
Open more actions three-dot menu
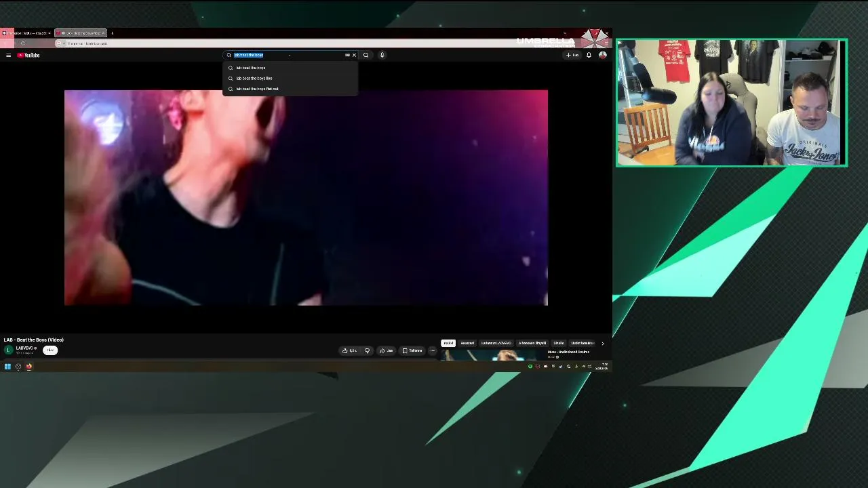[x=432, y=350]
